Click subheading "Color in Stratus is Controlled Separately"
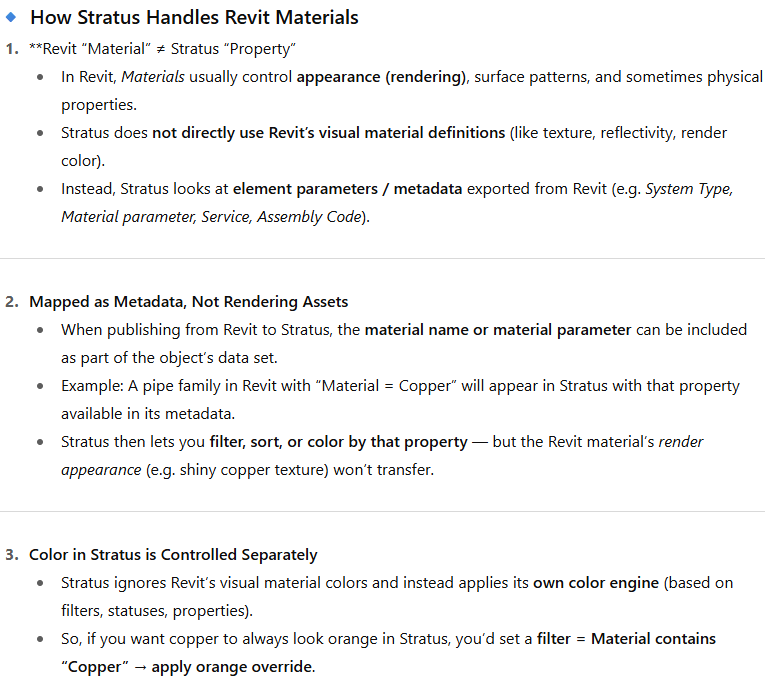Screen dimensions: 775x682 pyautogui.click(x=173, y=555)
